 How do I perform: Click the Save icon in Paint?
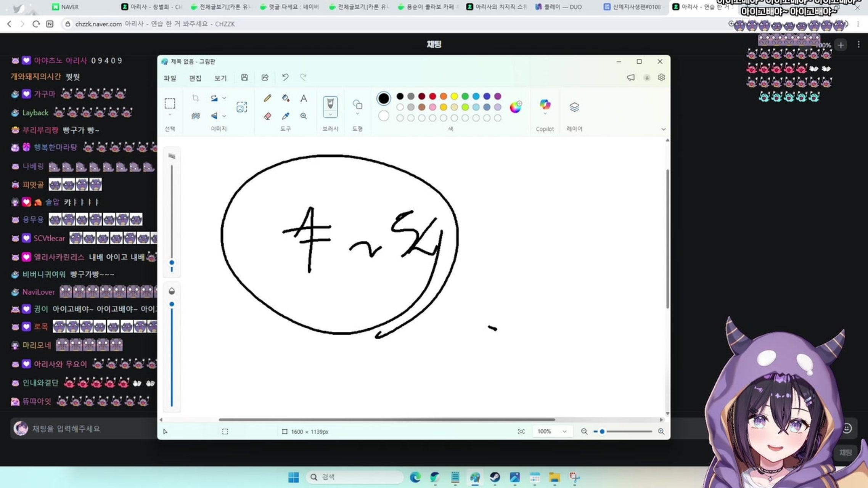click(x=244, y=78)
